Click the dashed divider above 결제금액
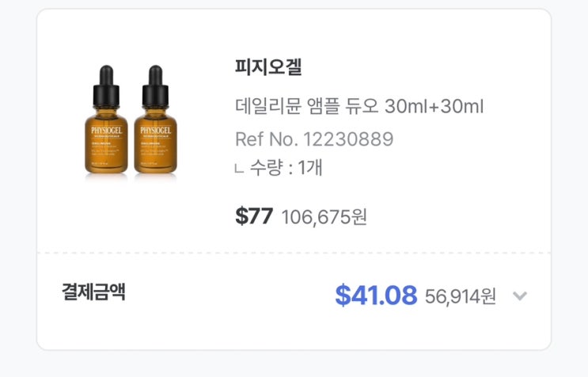 [294, 253]
